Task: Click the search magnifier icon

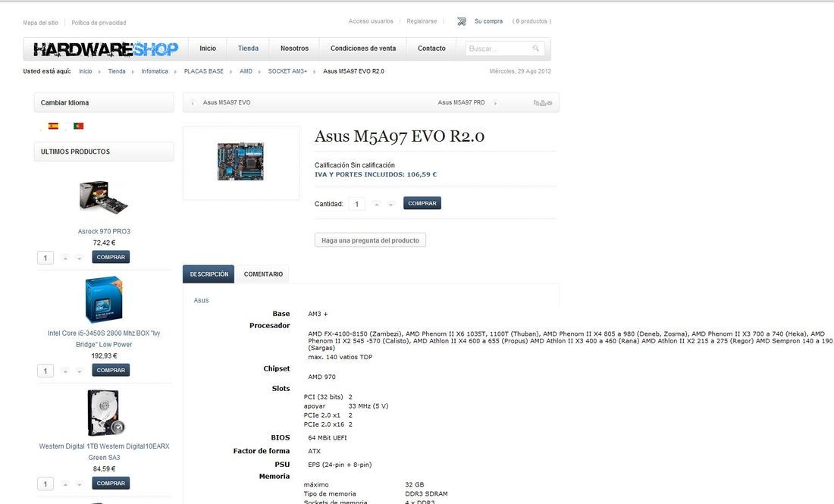Action: [x=535, y=49]
